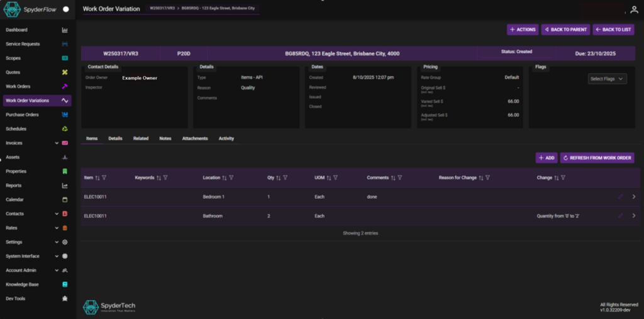The width and height of the screenshot is (644, 319).
Task: Open the Activity tab
Action: pos(226,138)
